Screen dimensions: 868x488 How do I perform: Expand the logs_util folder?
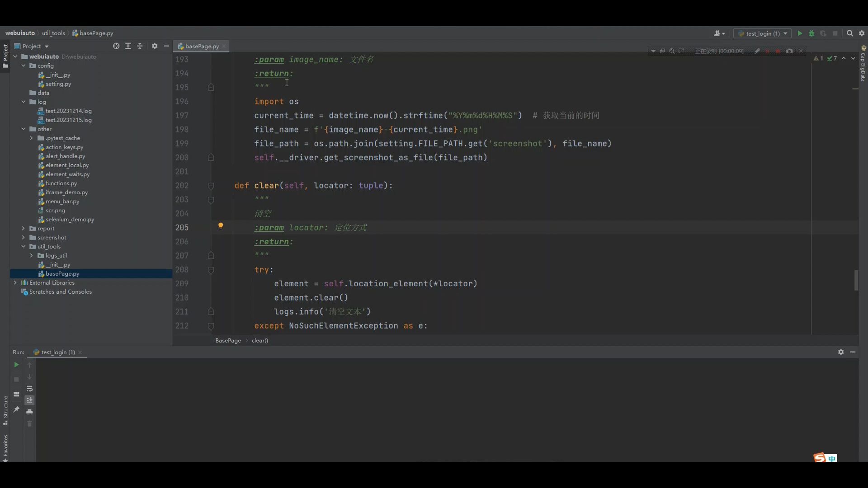point(32,255)
